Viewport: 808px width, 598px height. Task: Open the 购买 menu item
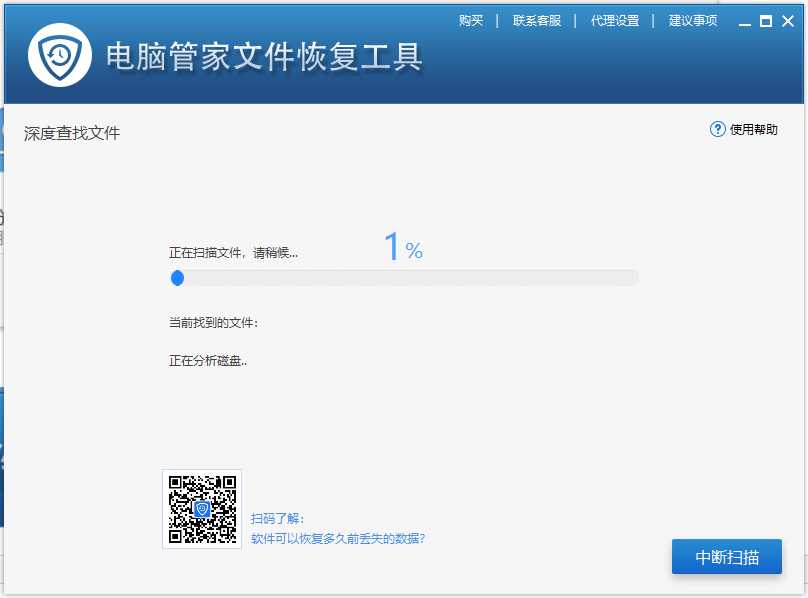[x=471, y=21]
